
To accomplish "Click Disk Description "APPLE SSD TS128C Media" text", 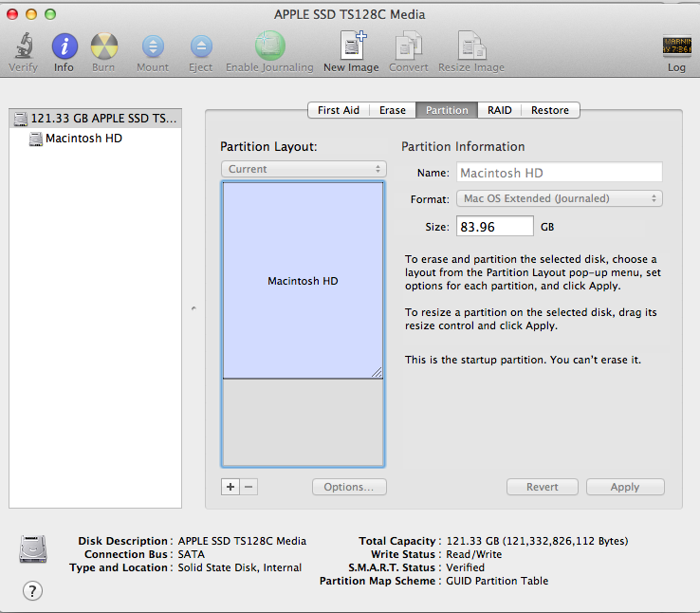I will click(242, 541).
